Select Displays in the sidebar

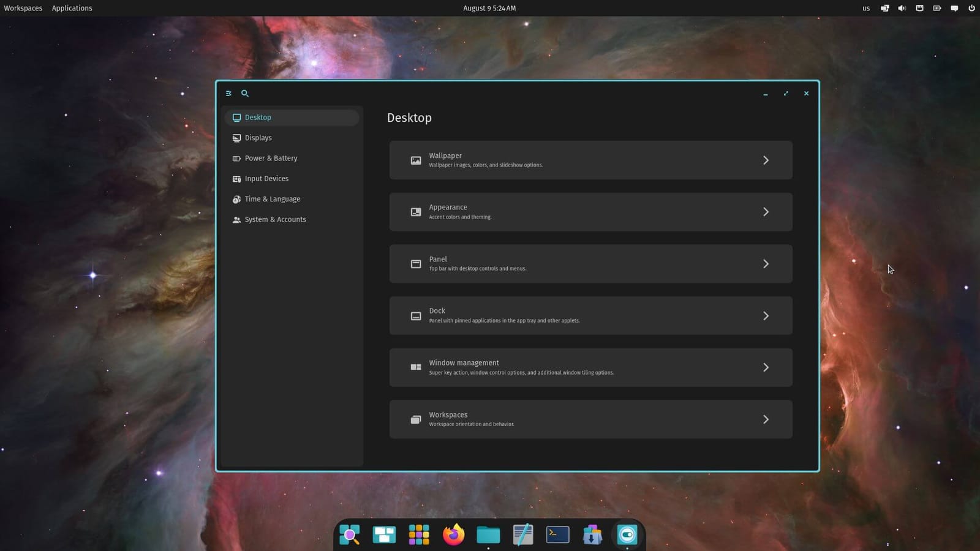pos(258,138)
